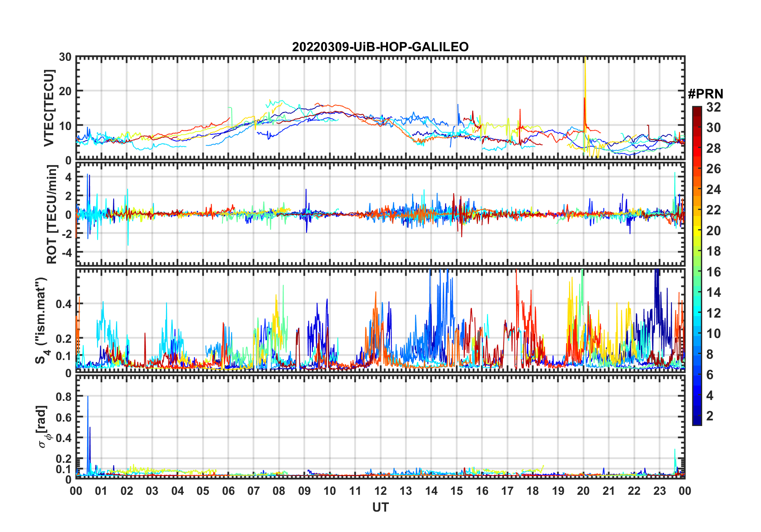
Task: Click ROT y-axis tick label "-4"
Action: click(67, 252)
